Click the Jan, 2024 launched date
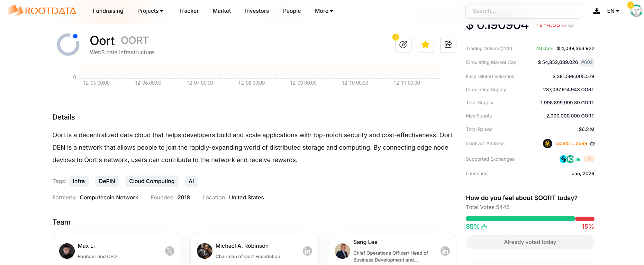The image size is (644, 265). pyautogui.click(x=583, y=173)
